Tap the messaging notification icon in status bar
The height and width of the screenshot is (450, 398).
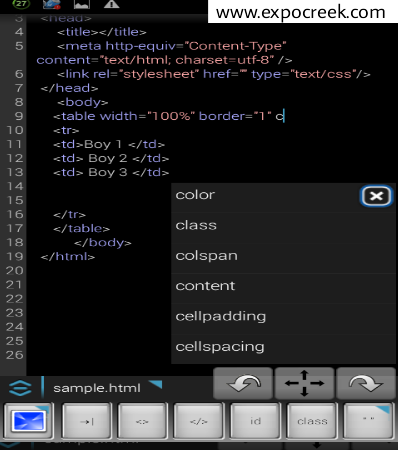(x=52, y=4)
